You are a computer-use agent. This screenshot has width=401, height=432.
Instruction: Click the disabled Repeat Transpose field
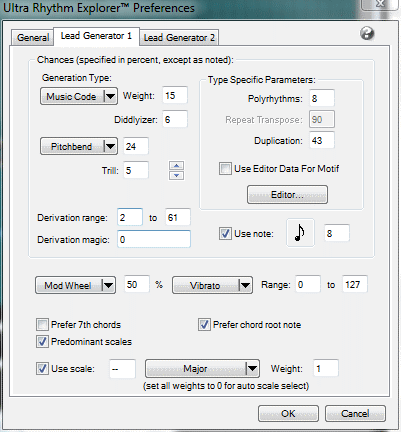tap(322, 119)
